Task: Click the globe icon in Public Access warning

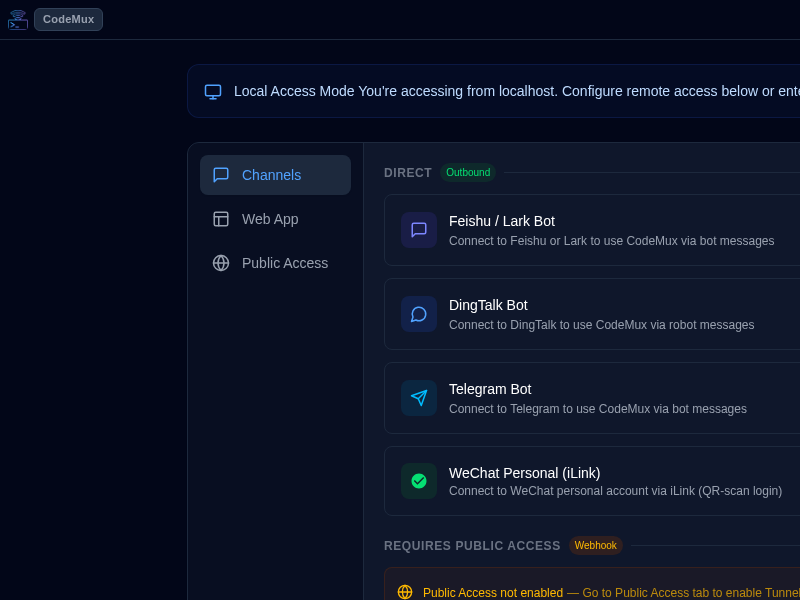Action: tap(405, 592)
